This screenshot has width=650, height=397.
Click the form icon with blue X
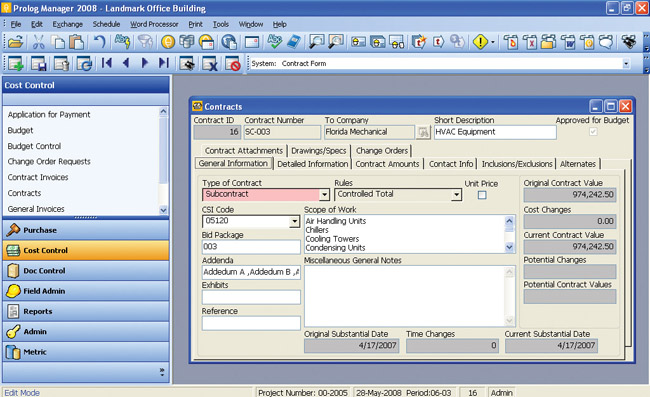pyautogui.click(x=210, y=64)
